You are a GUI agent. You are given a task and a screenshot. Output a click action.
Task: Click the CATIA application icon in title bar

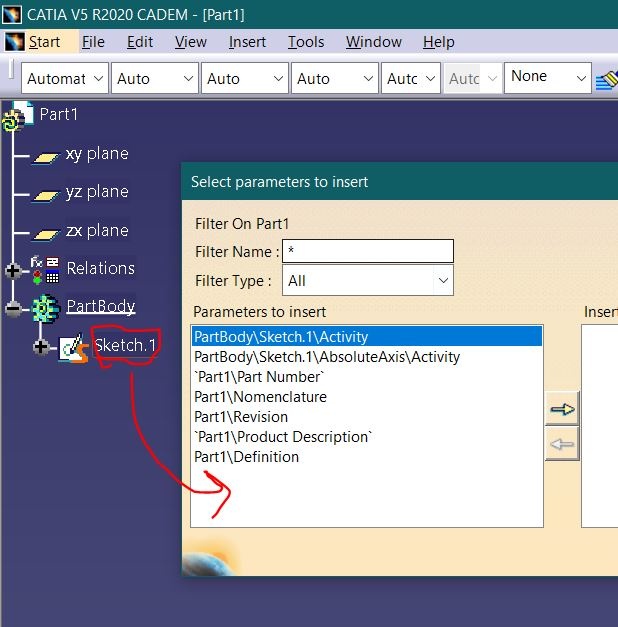pos(12,14)
